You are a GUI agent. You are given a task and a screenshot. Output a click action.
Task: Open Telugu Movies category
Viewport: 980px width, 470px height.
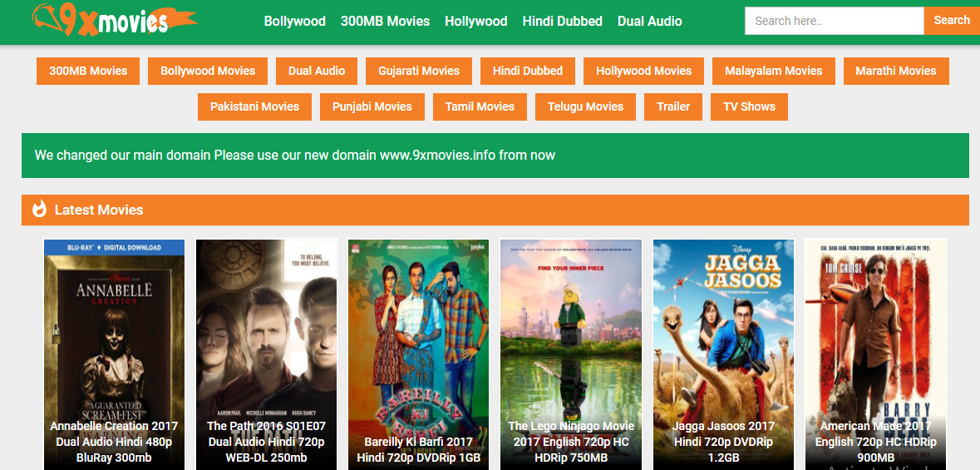click(x=586, y=106)
